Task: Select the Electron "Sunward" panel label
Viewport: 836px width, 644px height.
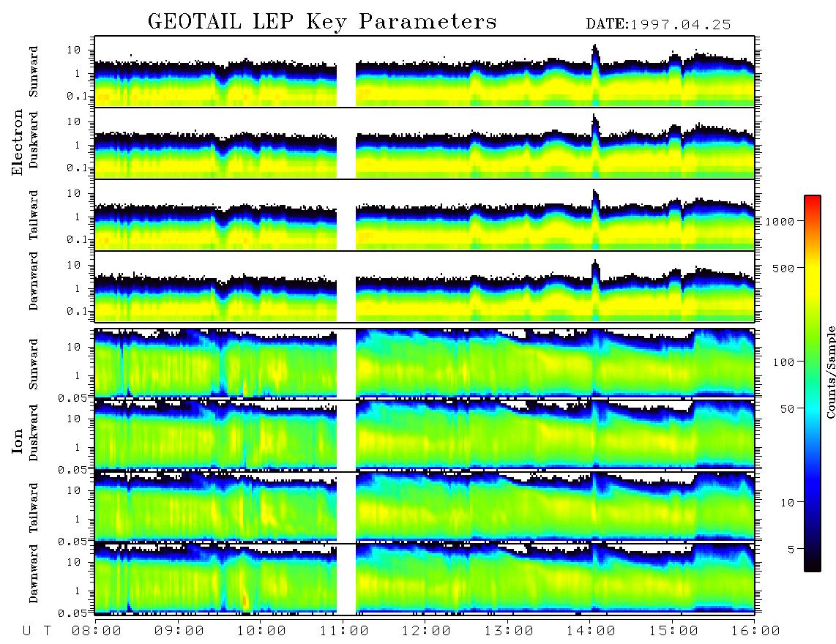Action: (x=34, y=72)
